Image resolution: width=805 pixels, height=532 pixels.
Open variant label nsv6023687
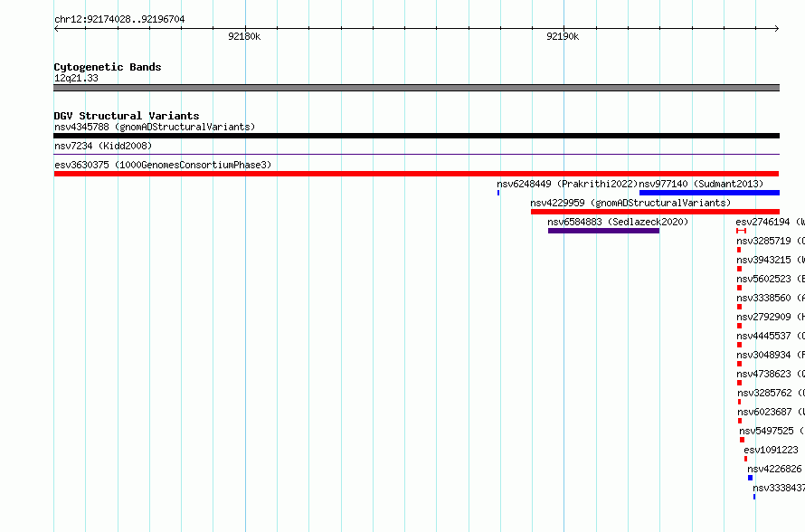(764, 412)
